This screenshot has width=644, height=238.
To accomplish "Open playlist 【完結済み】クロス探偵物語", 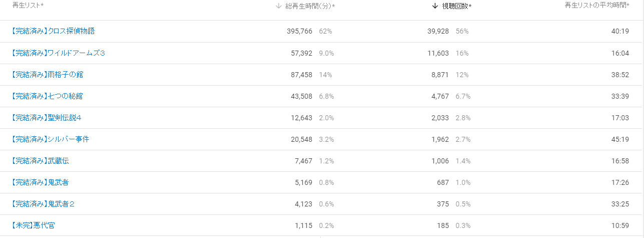I will click(x=53, y=31).
